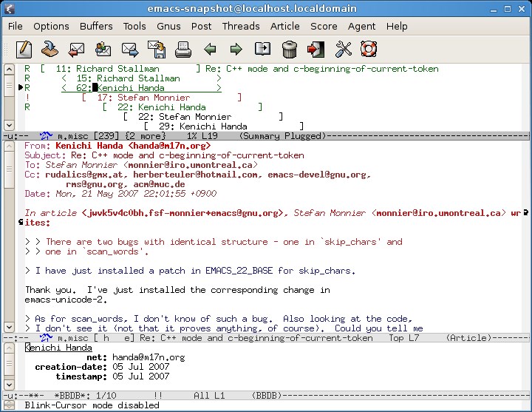Click the plugged icon in Article mode line
532x412 pixels.
46,338
